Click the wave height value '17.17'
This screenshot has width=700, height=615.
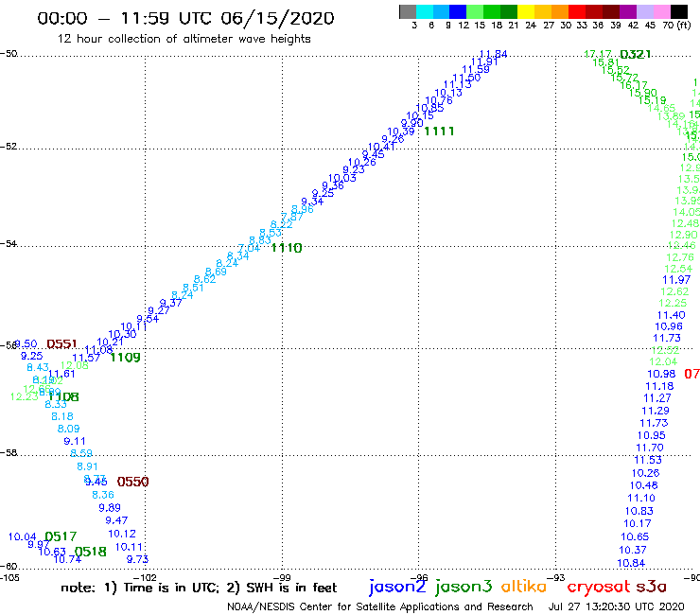(x=597, y=55)
